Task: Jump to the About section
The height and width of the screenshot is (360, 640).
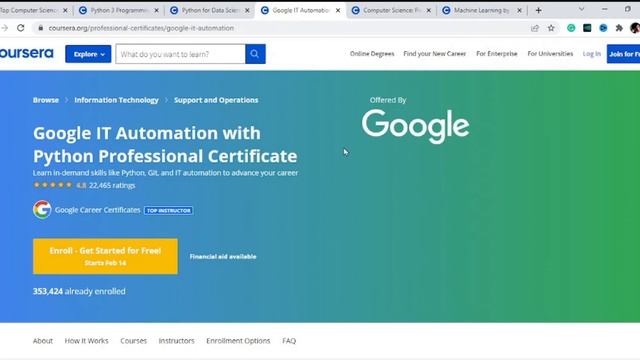Action: click(43, 341)
